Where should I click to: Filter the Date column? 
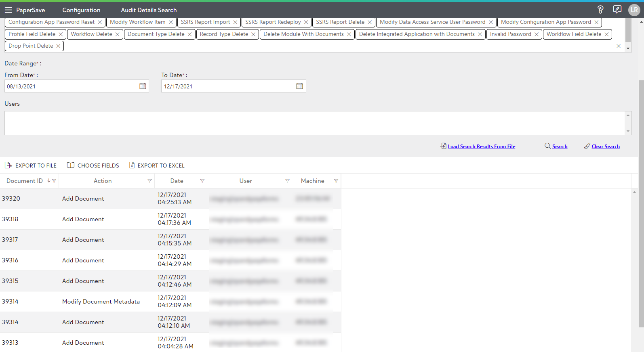point(202,181)
